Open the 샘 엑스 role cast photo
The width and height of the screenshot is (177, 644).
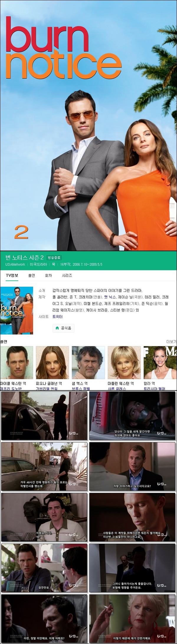[88, 362]
